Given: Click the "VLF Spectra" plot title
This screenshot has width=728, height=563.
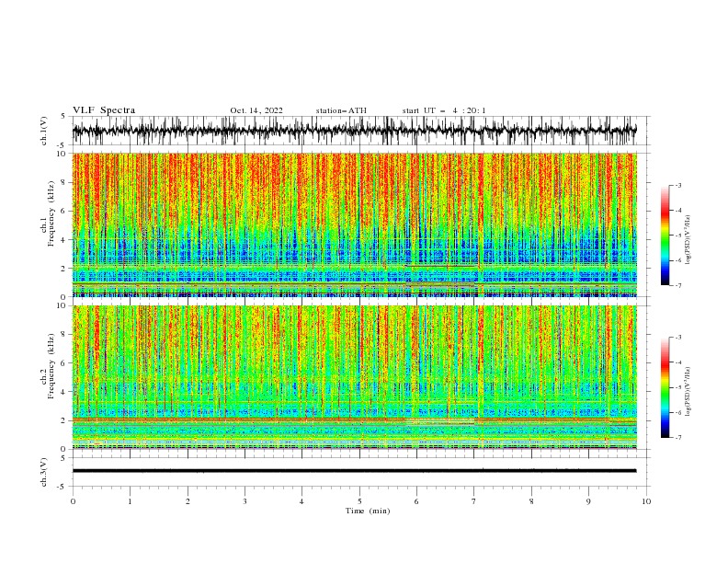Looking at the screenshot, I should pos(104,110).
